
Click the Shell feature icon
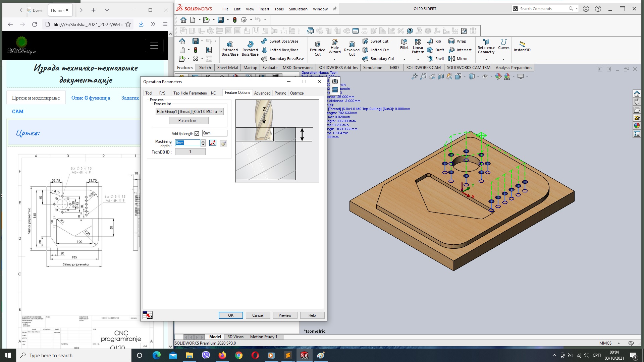point(429,59)
